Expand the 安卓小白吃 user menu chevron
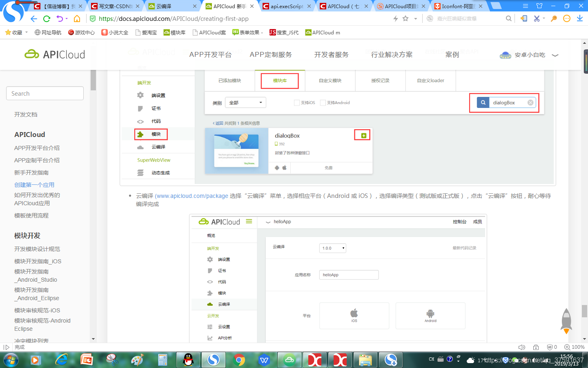This screenshot has width=588, height=368. (555, 55)
